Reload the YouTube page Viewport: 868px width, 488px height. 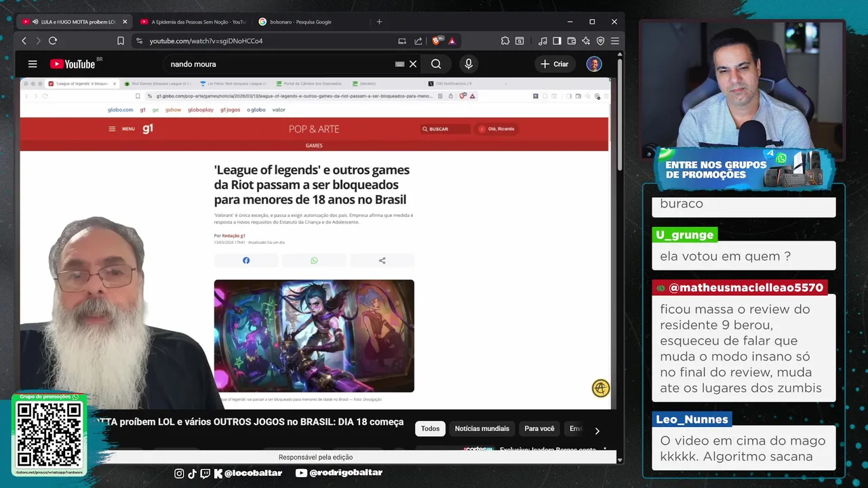click(x=53, y=41)
